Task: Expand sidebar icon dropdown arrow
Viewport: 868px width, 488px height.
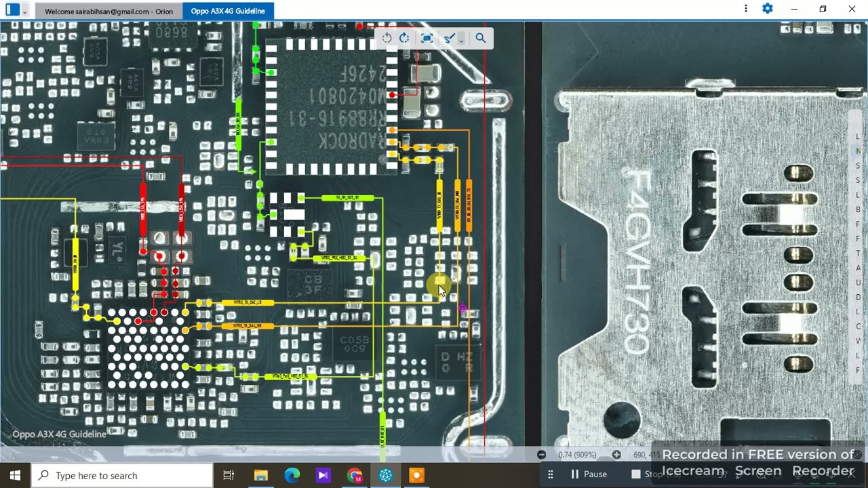Action: pos(24,12)
